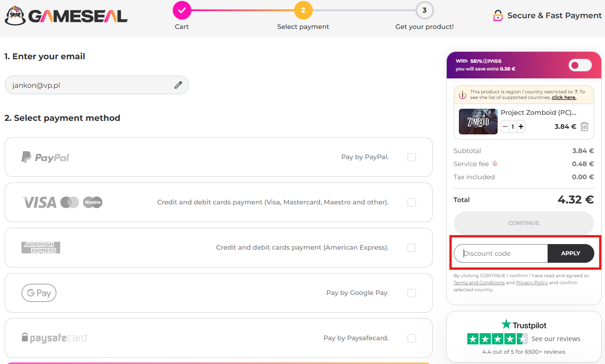Check the Pay by PayPal checkbox

pyautogui.click(x=411, y=157)
